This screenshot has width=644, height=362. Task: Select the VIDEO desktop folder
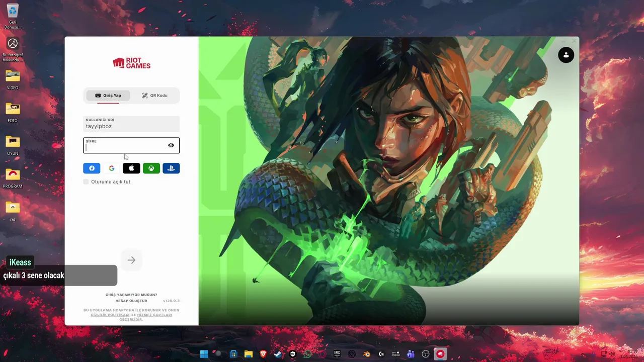click(13, 80)
